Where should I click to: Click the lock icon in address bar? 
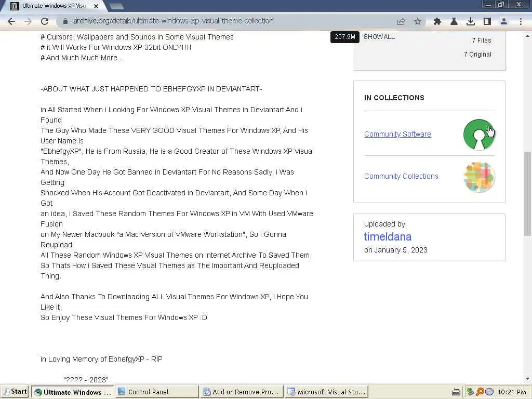[x=65, y=21]
